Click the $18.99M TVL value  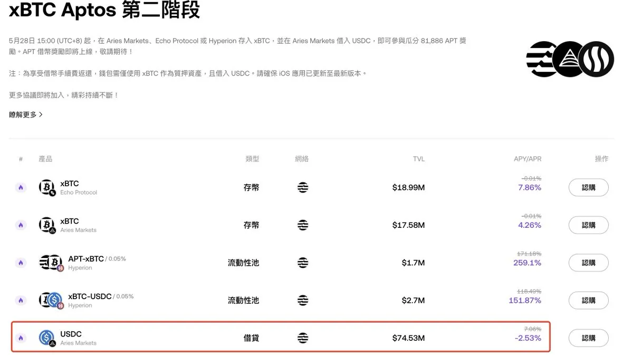pos(408,188)
